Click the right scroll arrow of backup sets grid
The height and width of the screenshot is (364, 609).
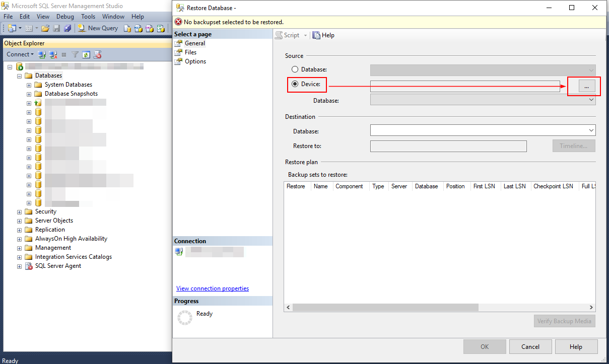pos(591,307)
